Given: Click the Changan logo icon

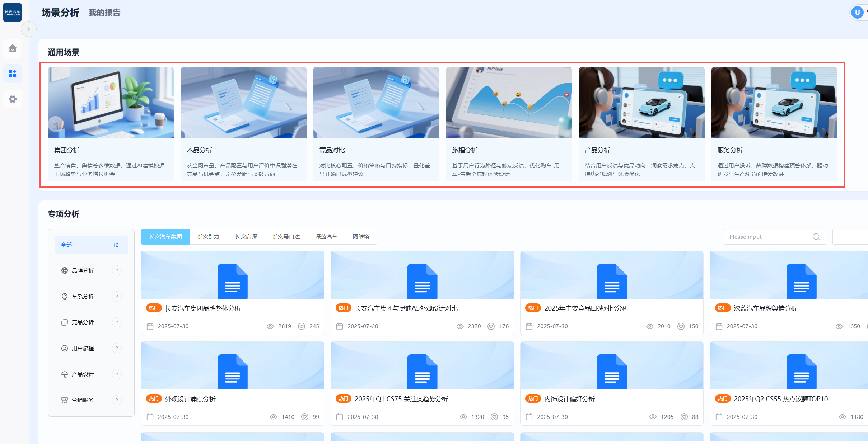Looking at the screenshot, I should click(x=13, y=13).
